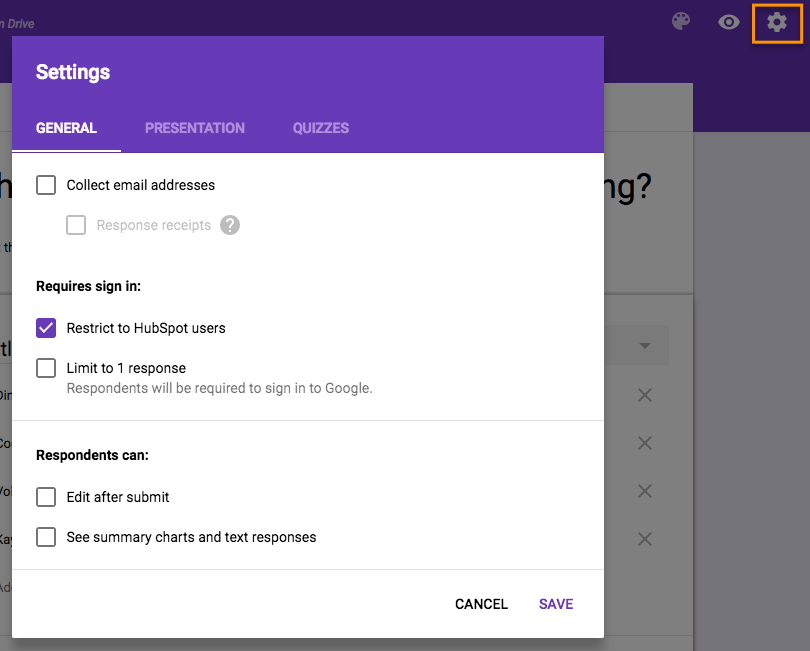Screen dimensions: 810x651
Task: Select the General tab
Action: point(66,128)
